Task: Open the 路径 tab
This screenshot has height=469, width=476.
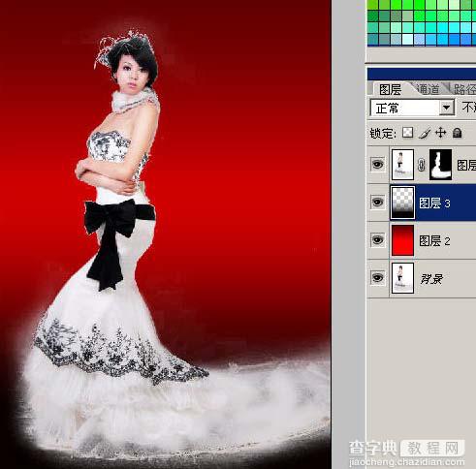Action: [464, 89]
